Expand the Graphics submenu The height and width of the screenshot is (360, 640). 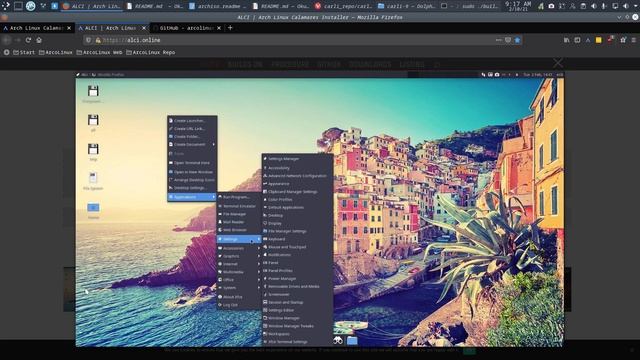[x=239, y=256]
